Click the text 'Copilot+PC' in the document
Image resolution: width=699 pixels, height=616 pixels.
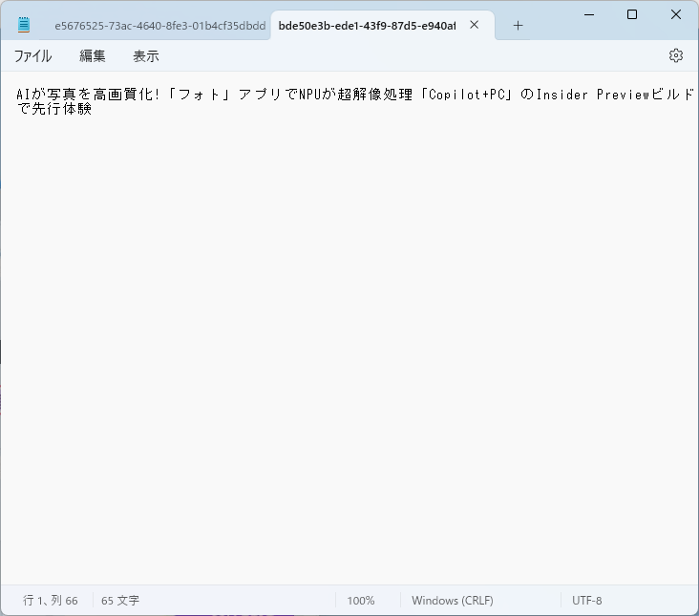point(466,95)
